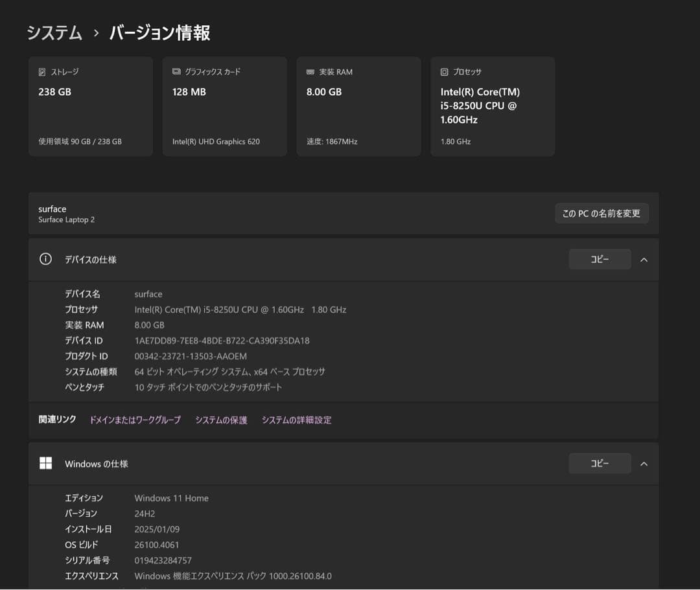Open the 実装 RAM 8.00 GB card
This screenshot has height=590, width=700.
358,106
